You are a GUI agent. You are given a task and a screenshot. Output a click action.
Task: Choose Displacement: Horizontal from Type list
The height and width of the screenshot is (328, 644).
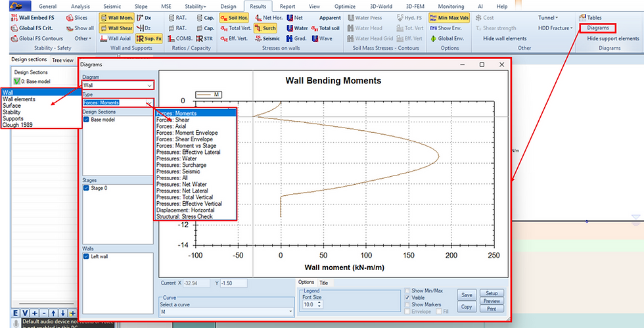pos(196,210)
